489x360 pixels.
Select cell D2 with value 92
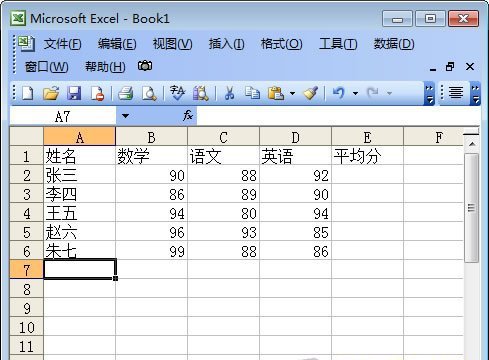295,174
